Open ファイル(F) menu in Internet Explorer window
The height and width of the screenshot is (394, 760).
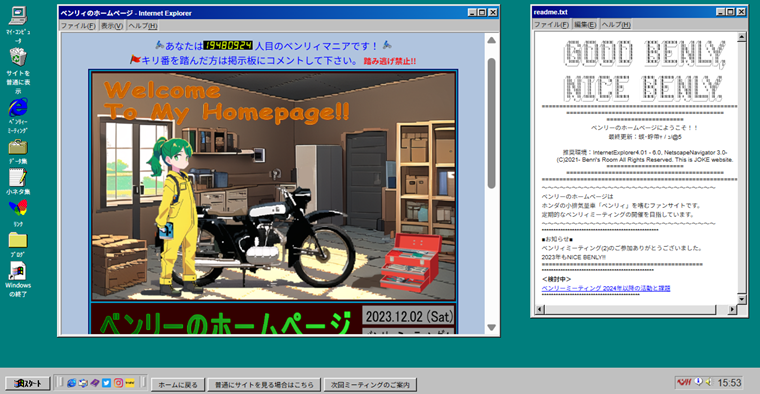(x=78, y=26)
